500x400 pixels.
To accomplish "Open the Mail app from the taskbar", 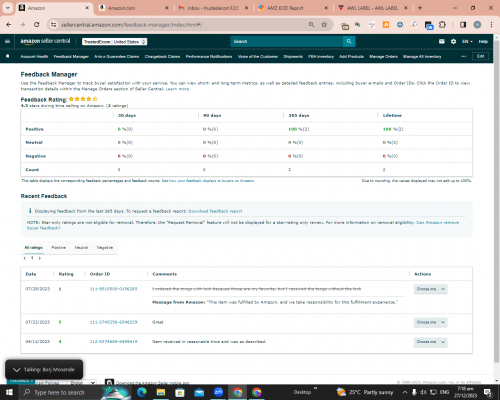I will click(x=199, y=392).
